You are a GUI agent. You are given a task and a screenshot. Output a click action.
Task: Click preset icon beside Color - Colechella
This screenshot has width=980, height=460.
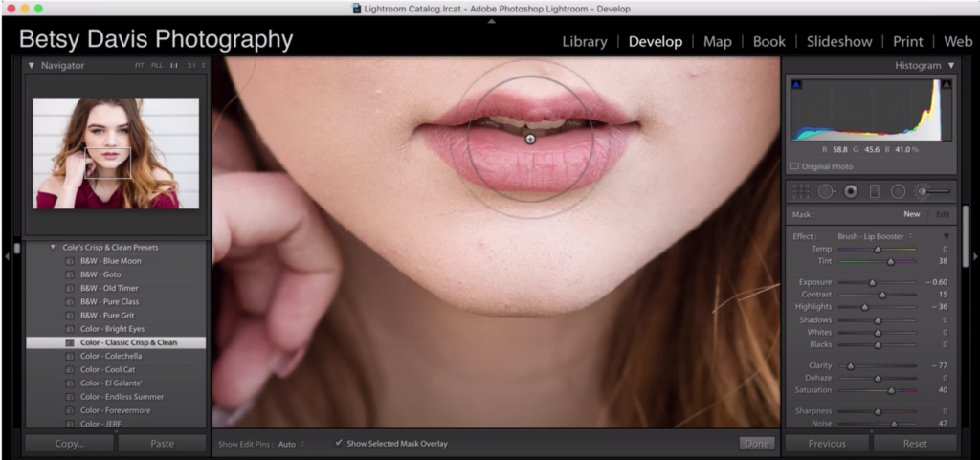coord(70,357)
